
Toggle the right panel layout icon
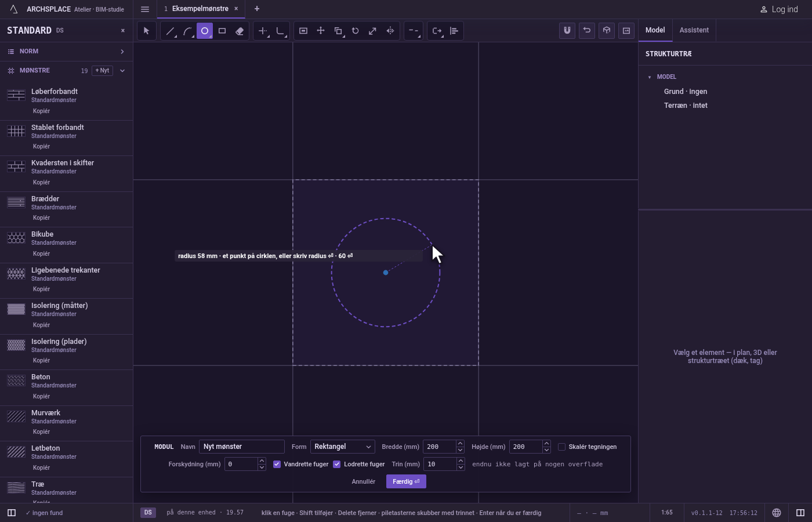point(800,513)
